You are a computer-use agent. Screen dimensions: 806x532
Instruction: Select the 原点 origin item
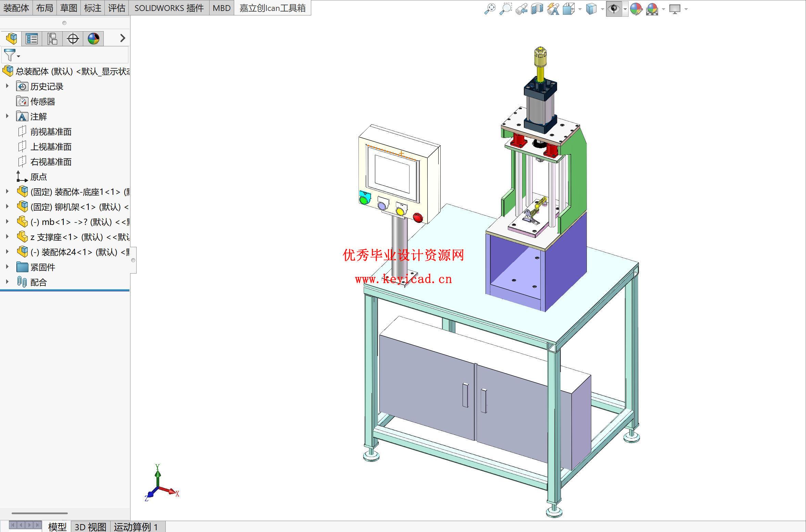pos(32,177)
